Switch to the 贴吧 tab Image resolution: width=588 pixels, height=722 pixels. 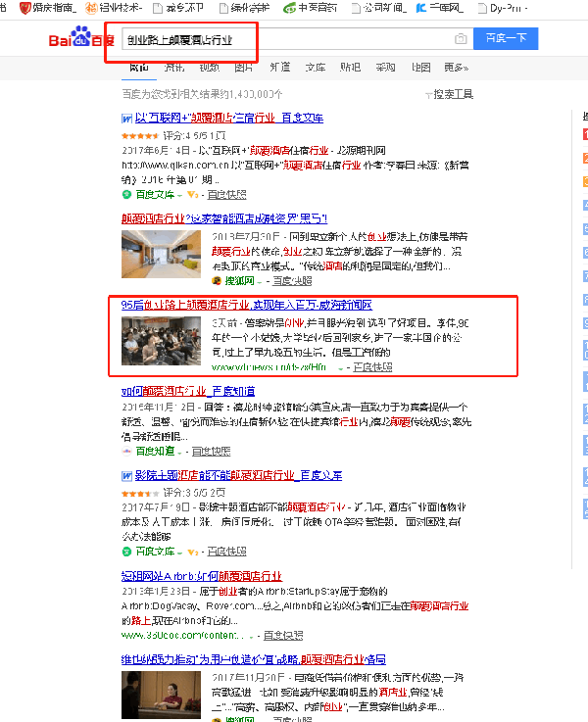click(351, 68)
